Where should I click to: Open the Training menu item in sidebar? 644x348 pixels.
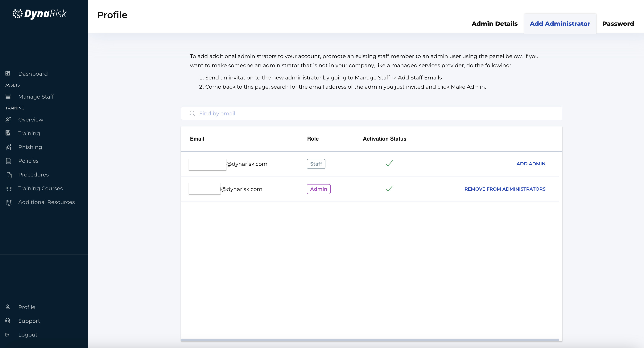tap(29, 133)
